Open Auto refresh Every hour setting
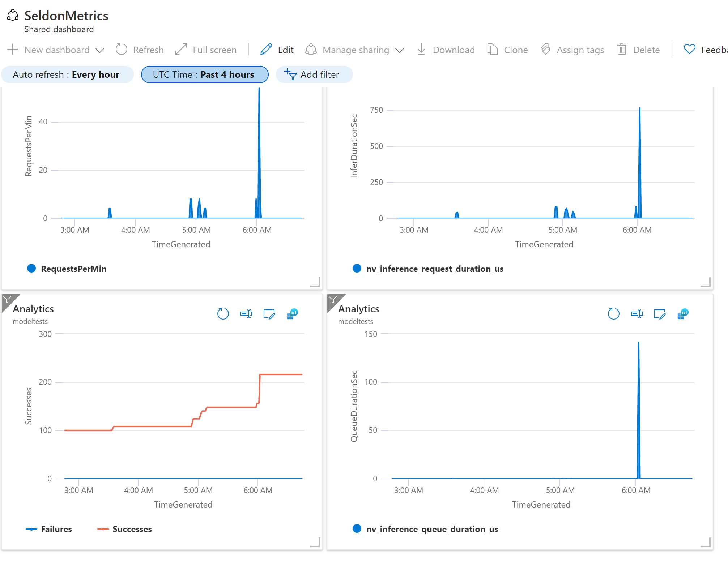This screenshot has width=728, height=561. (67, 74)
